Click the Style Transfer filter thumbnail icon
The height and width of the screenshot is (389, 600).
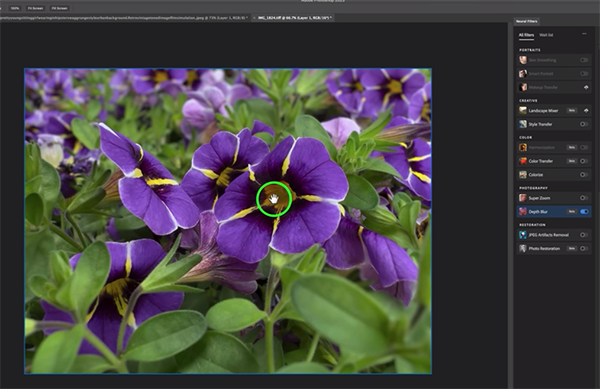click(x=523, y=124)
